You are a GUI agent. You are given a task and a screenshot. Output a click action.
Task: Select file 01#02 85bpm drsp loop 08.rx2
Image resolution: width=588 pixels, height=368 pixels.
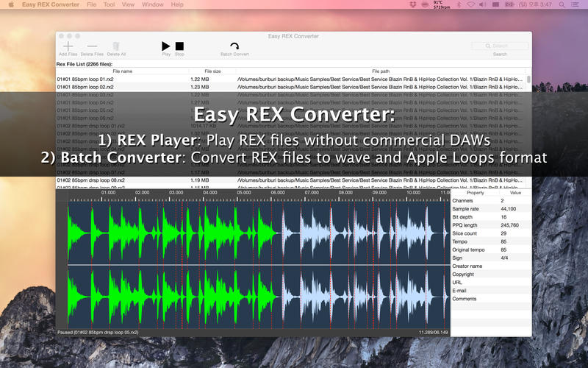pos(291,180)
